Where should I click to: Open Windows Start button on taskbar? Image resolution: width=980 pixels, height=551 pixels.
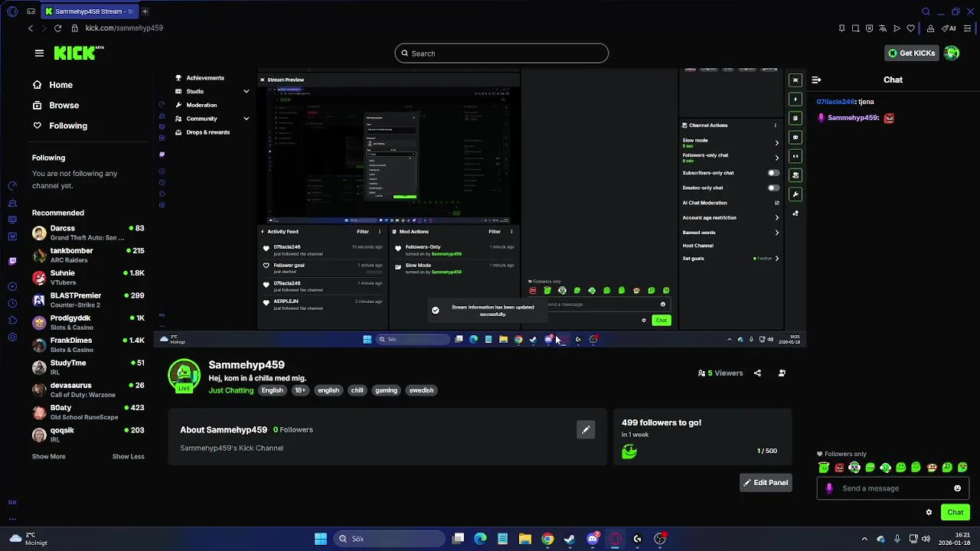click(x=321, y=539)
